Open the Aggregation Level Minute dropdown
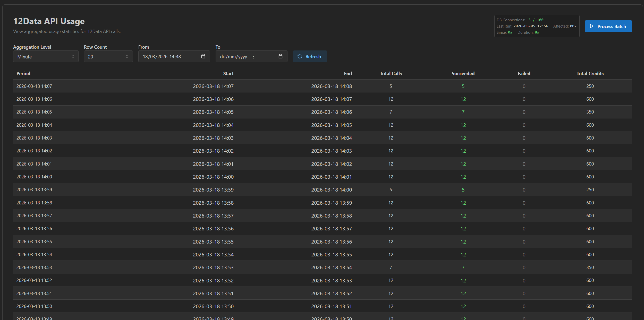This screenshot has width=644, height=320. (46, 56)
